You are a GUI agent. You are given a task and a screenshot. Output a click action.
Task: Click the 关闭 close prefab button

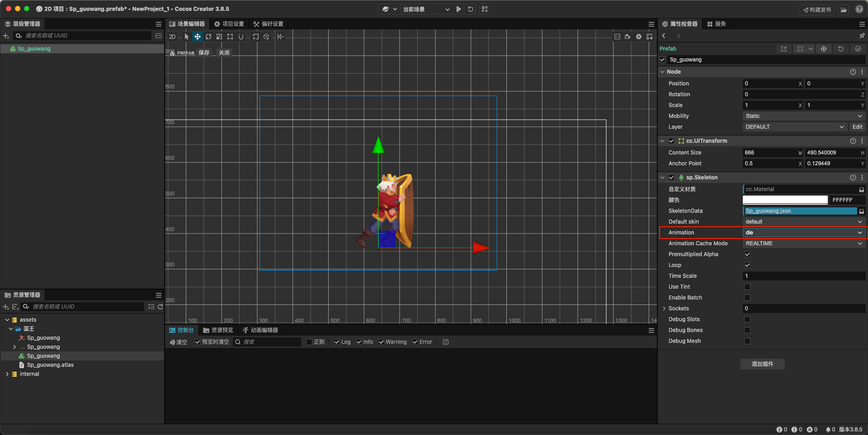[x=224, y=53]
